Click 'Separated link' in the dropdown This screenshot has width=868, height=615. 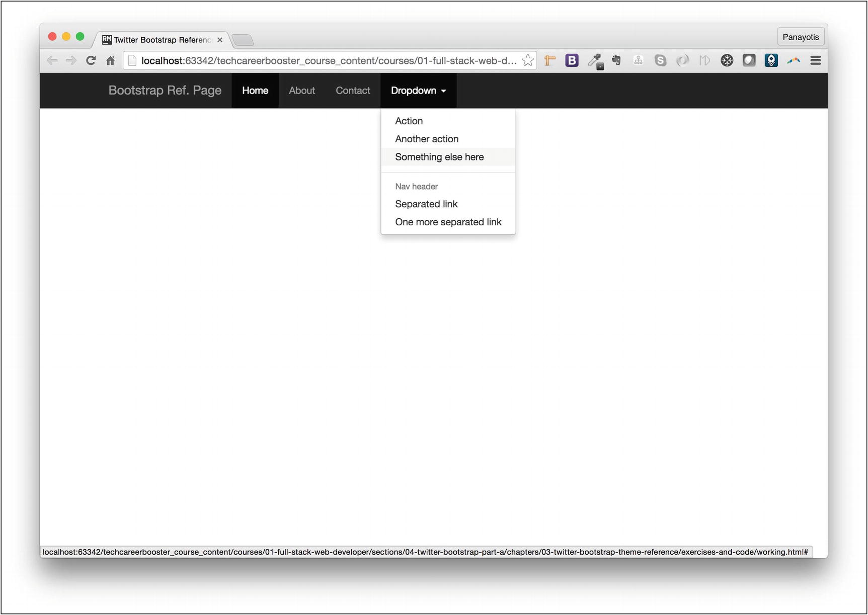(x=426, y=204)
